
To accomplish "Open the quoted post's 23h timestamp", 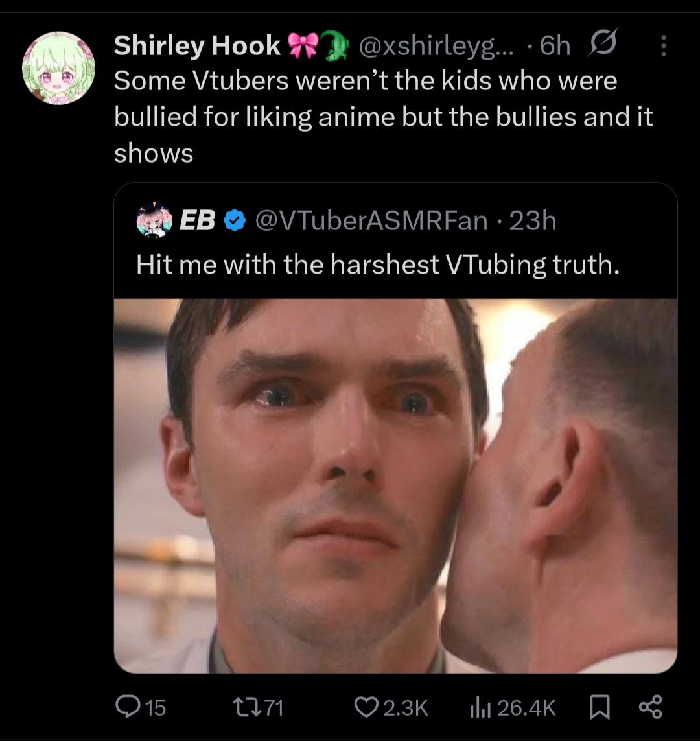I will (533, 220).
